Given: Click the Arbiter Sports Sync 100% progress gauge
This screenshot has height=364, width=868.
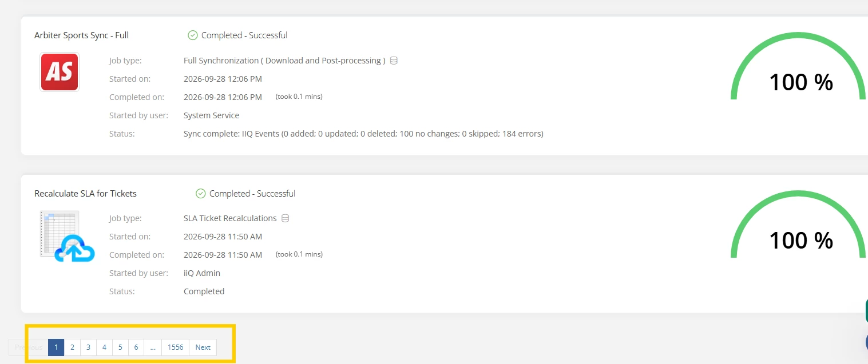Looking at the screenshot, I should [x=798, y=67].
